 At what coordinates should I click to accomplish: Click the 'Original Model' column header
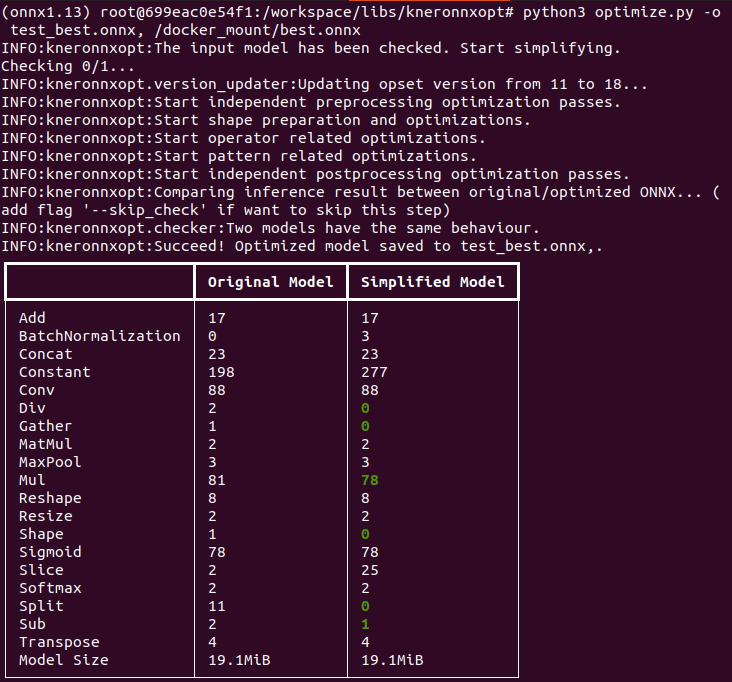(x=270, y=282)
